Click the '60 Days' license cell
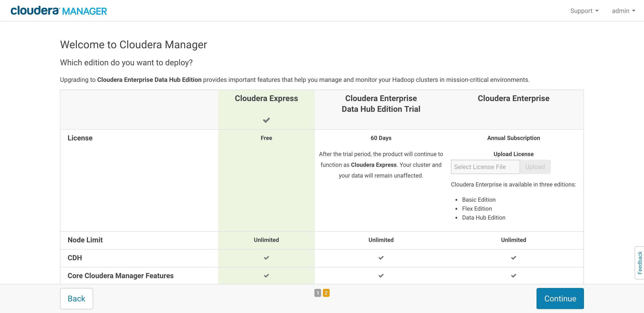 (381, 138)
